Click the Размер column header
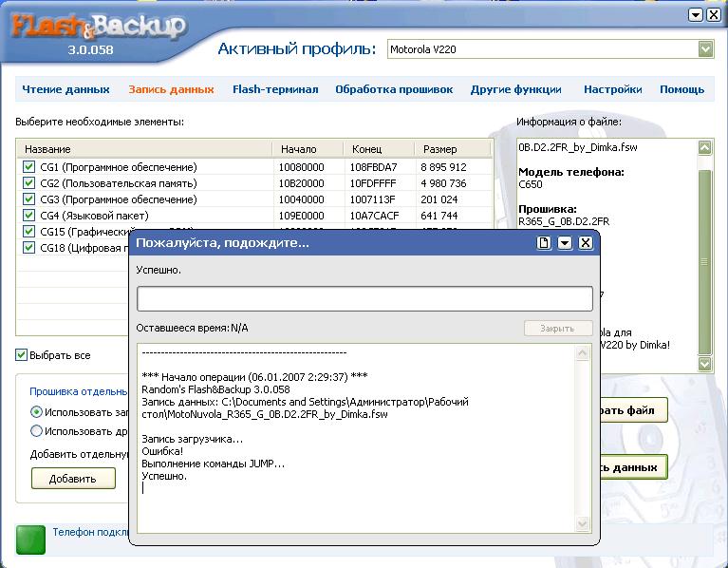This screenshot has height=568, width=728. pos(453,149)
